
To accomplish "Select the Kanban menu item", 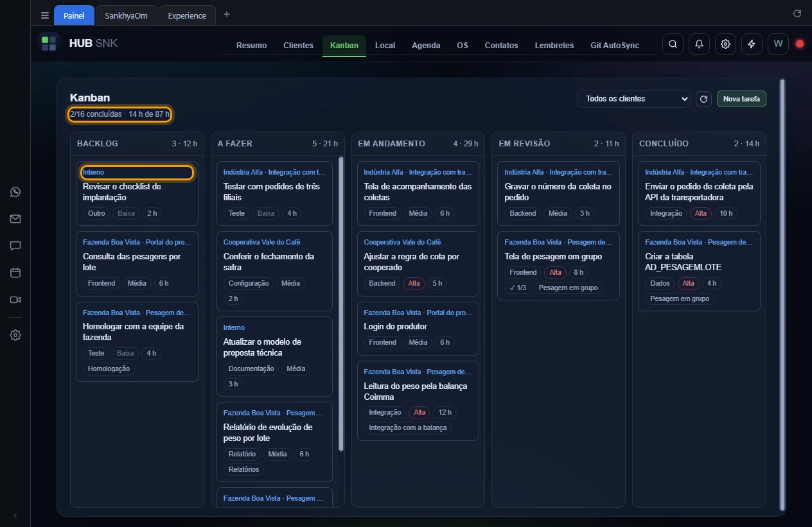I will click(344, 46).
